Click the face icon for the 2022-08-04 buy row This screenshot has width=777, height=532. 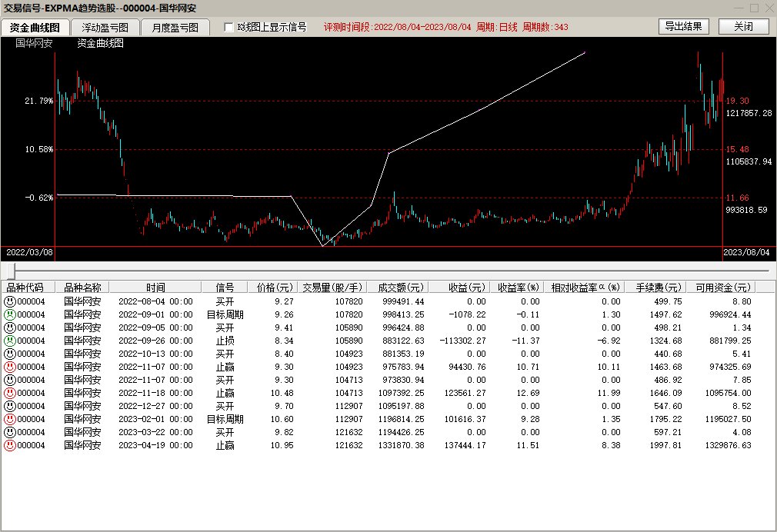point(10,301)
